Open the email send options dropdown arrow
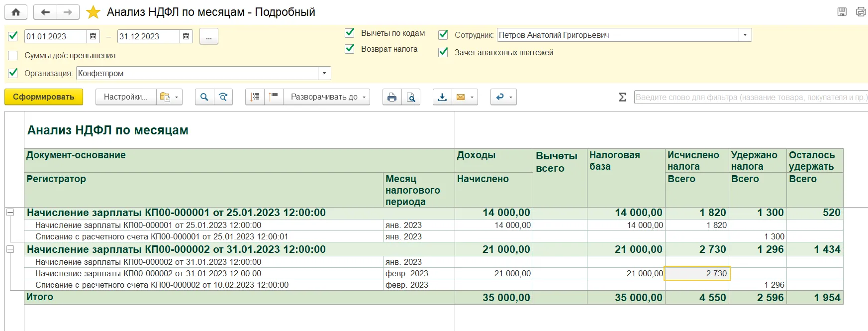The height and width of the screenshot is (331, 868). (471, 97)
